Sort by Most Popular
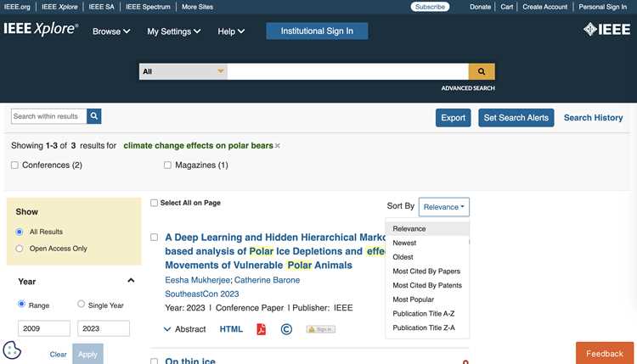Image resolution: width=637 pixels, height=364 pixels. (427, 300)
